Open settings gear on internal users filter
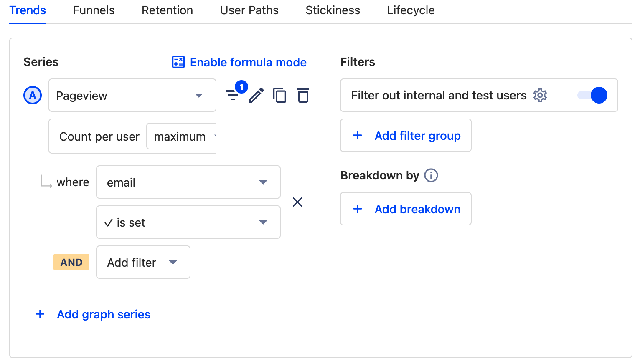This screenshot has width=640, height=364. tap(540, 95)
